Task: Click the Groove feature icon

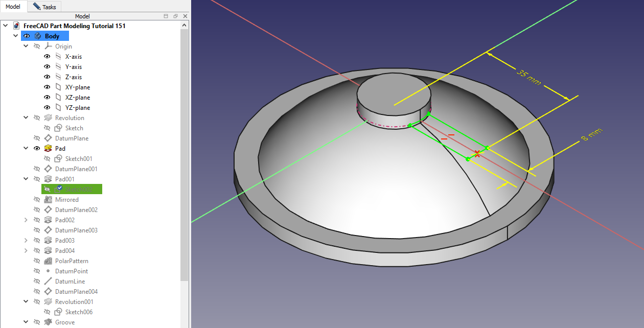Action: click(48, 322)
